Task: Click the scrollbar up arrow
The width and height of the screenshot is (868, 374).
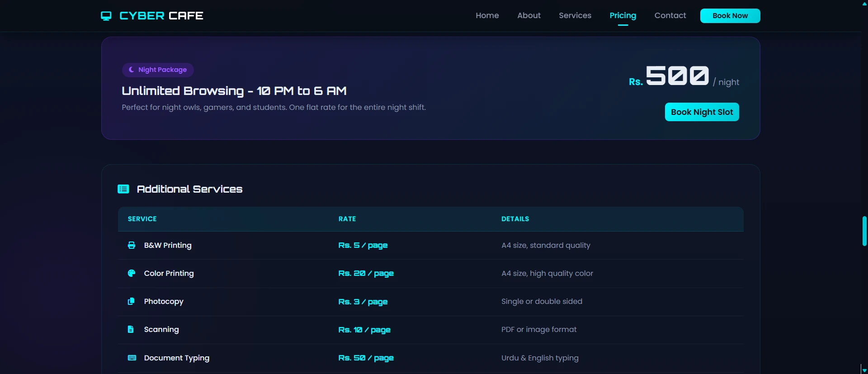Action: pos(864,4)
